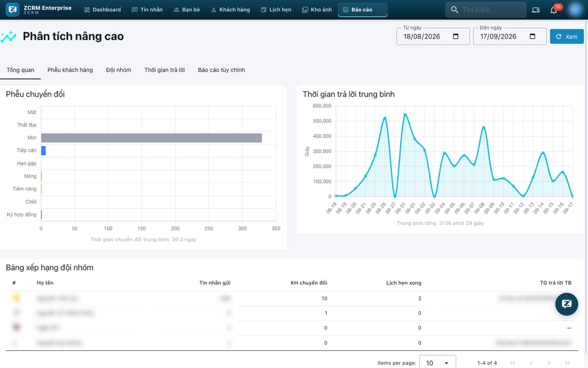The width and height of the screenshot is (588, 368).
Task: Open the notifications bell
Action: pyautogui.click(x=554, y=10)
